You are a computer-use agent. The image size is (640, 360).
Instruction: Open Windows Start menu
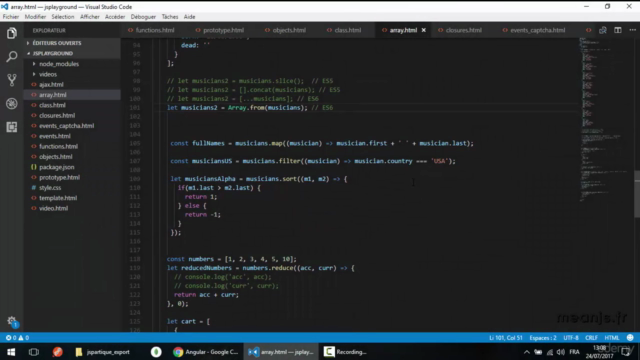click(11, 352)
